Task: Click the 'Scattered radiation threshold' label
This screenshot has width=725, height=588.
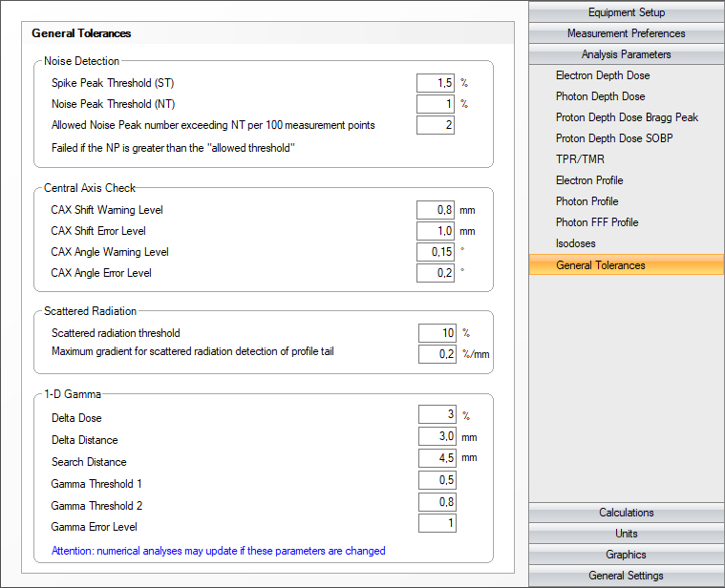Action: [x=116, y=333]
